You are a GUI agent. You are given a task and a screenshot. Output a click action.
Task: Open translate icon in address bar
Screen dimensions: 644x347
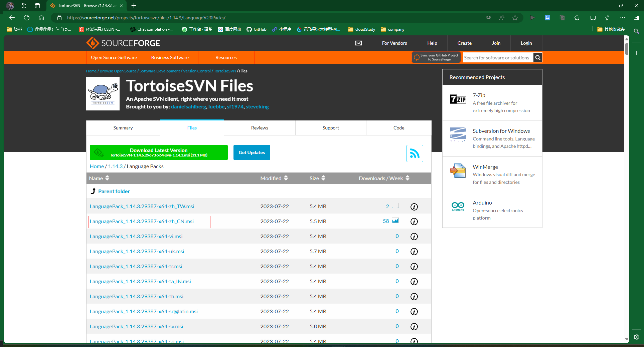[x=488, y=18]
